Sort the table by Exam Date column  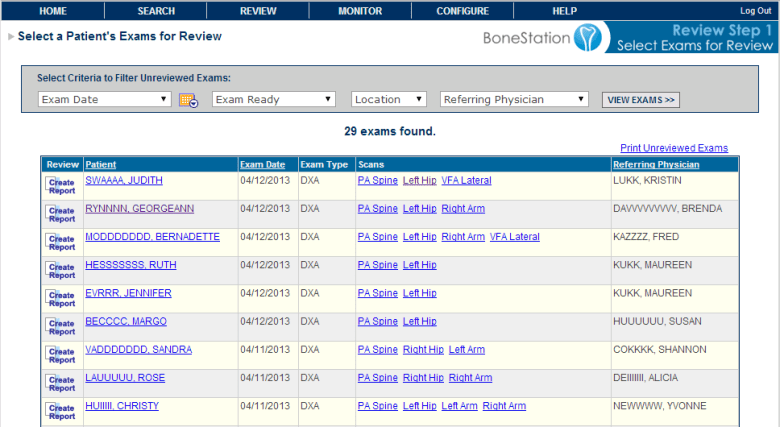[x=262, y=164]
